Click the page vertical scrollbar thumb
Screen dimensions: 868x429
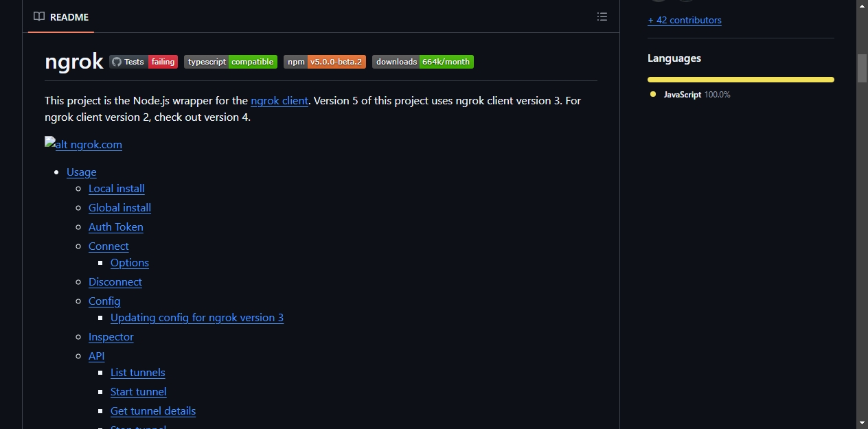click(862, 68)
